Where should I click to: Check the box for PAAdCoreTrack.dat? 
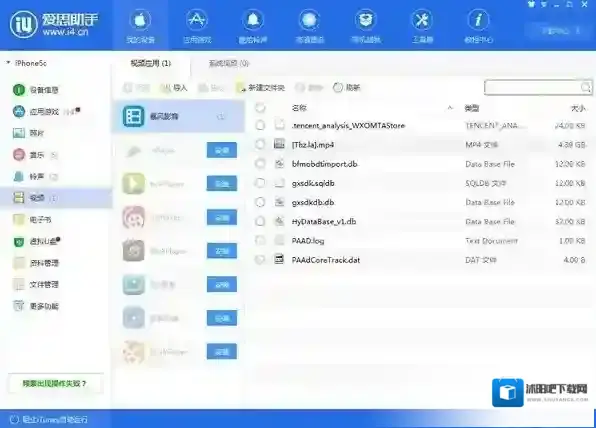pos(260,260)
